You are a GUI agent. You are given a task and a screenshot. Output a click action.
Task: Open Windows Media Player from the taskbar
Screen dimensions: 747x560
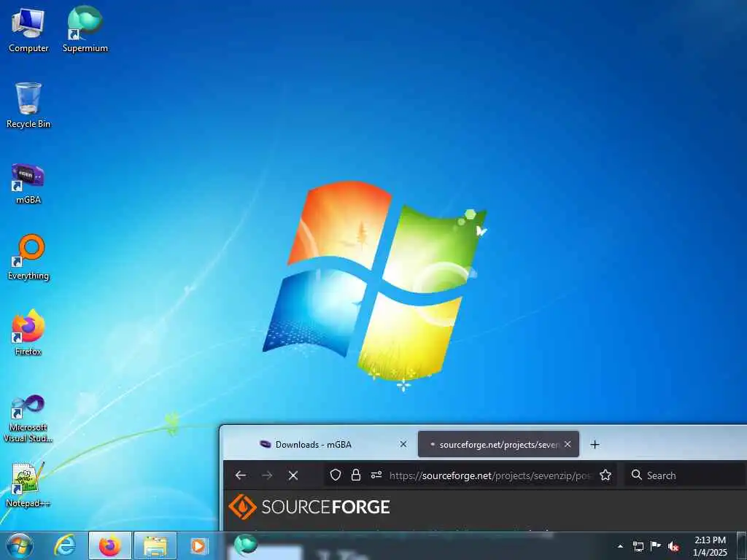(198, 545)
